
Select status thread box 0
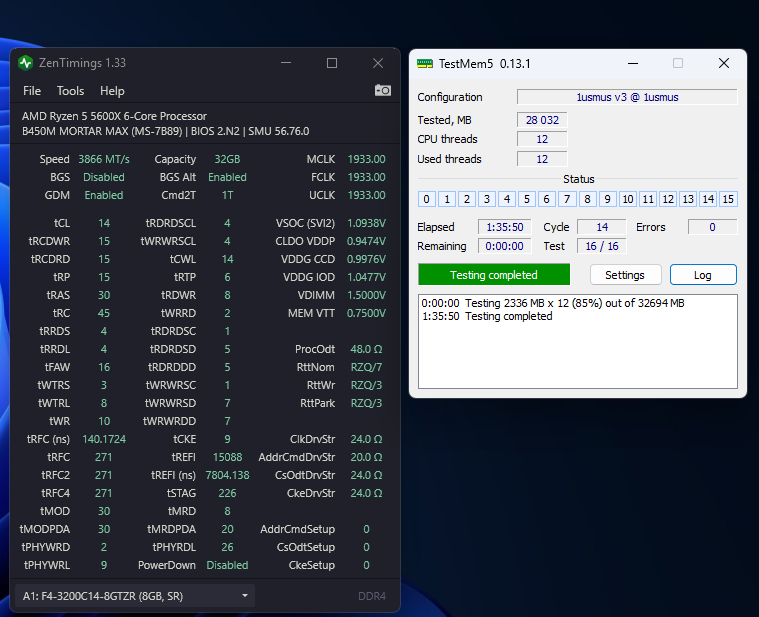pos(426,199)
